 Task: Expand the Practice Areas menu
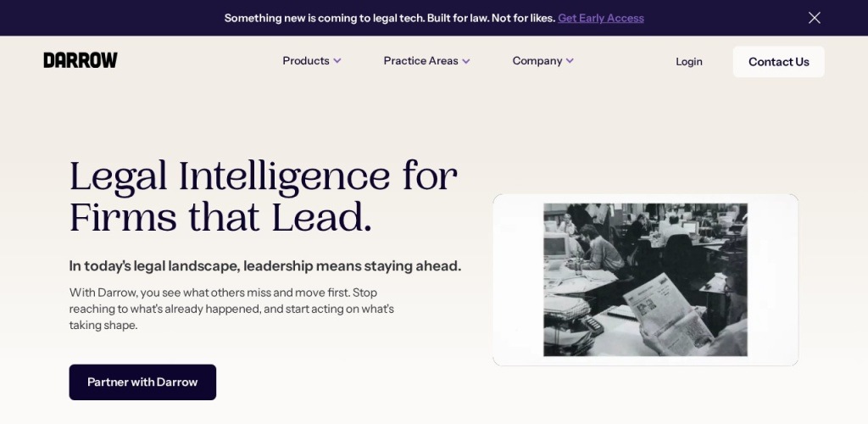(x=420, y=61)
